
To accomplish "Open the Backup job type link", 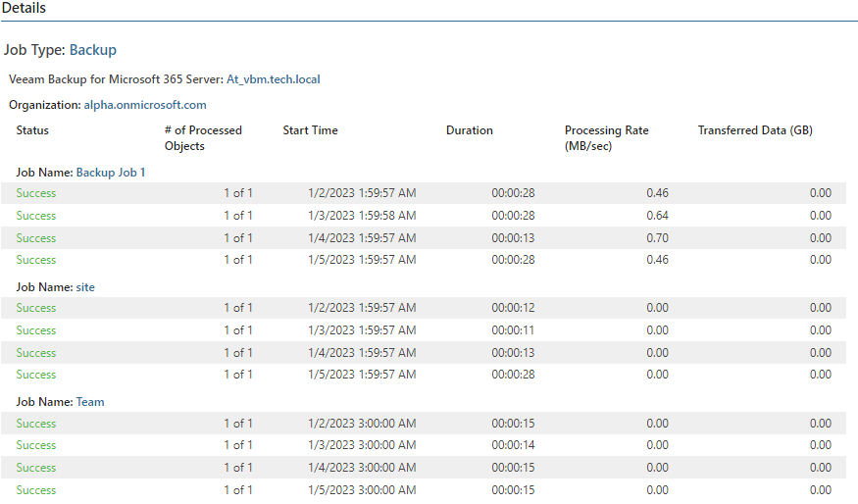I will pyautogui.click(x=92, y=50).
